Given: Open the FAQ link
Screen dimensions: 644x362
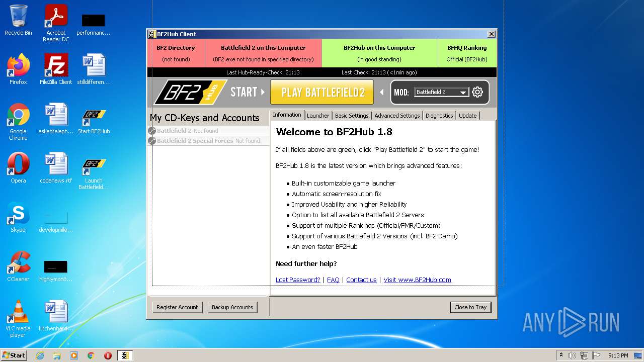Looking at the screenshot, I should tap(333, 280).
